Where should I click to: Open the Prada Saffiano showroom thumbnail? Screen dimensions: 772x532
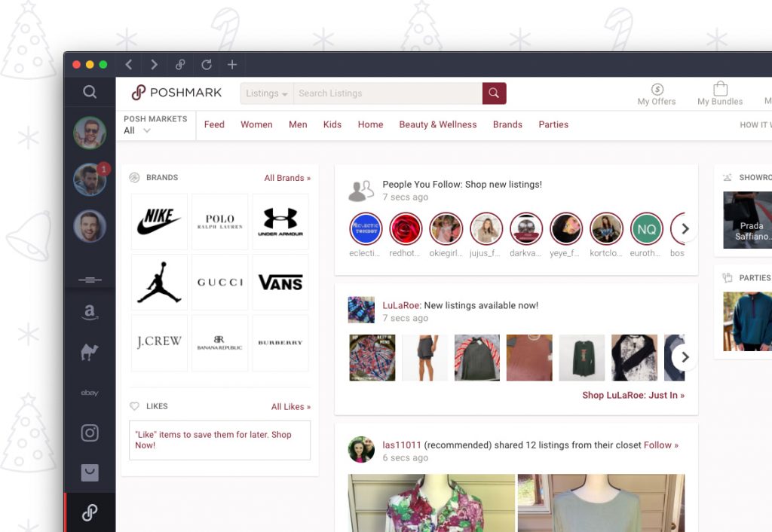coord(747,220)
